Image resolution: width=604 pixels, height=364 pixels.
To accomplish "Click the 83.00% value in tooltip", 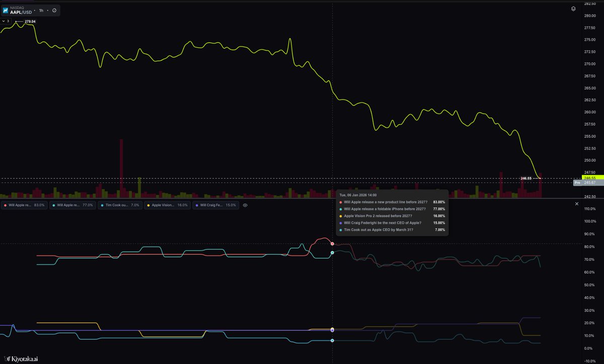I will [x=439, y=202].
